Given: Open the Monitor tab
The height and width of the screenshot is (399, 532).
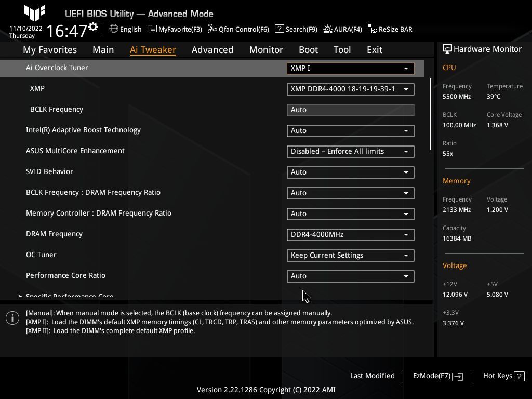Looking at the screenshot, I should 267,50.
